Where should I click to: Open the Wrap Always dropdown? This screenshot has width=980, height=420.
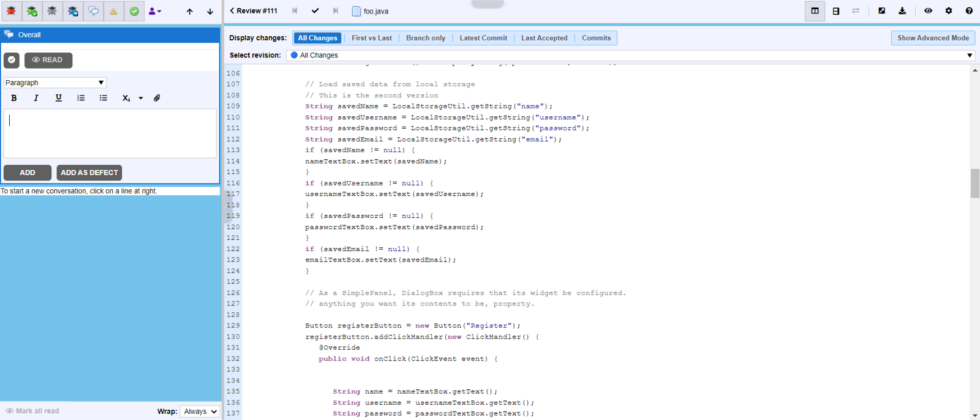point(200,411)
